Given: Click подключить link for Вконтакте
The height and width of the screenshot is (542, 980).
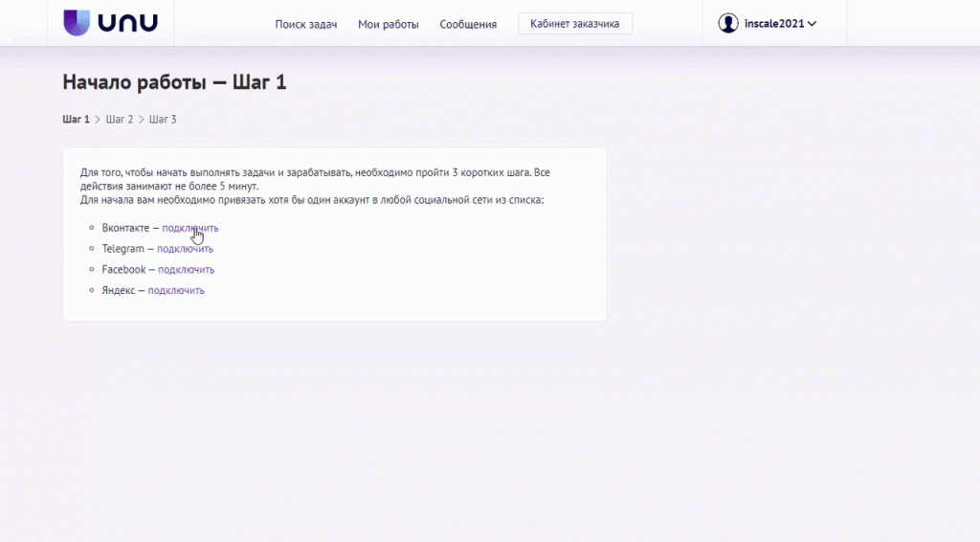Looking at the screenshot, I should click(190, 228).
